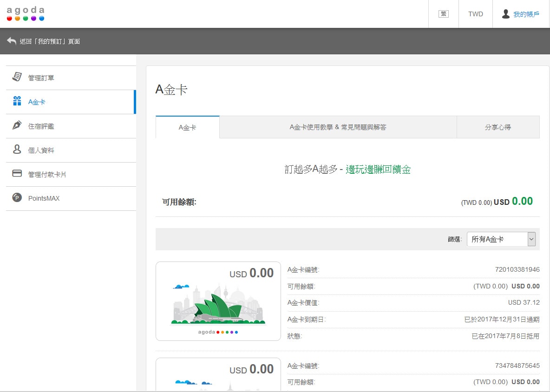This screenshot has height=392, width=550.
Task: Click the A金卡 gift icon
Action: point(17,101)
